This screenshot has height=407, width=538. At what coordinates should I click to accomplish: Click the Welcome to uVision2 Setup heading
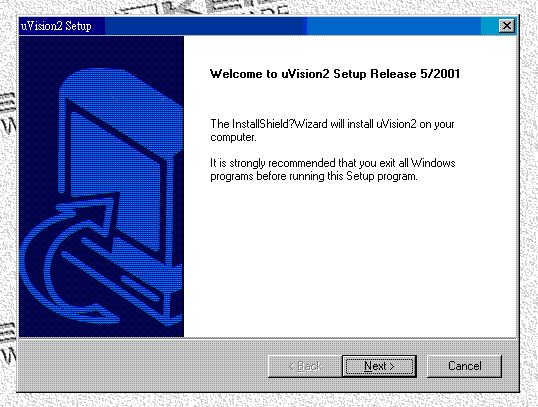click(335, 74)
